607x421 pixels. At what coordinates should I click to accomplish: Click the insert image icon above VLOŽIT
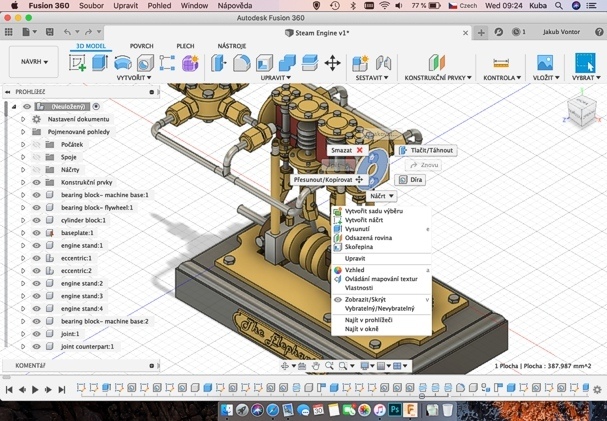(x=545, y=63)
